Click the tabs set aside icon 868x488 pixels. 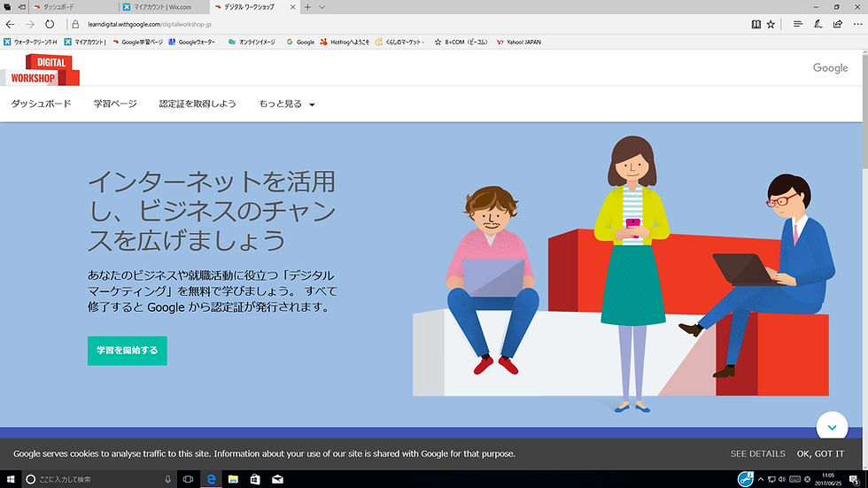(7, 7)
